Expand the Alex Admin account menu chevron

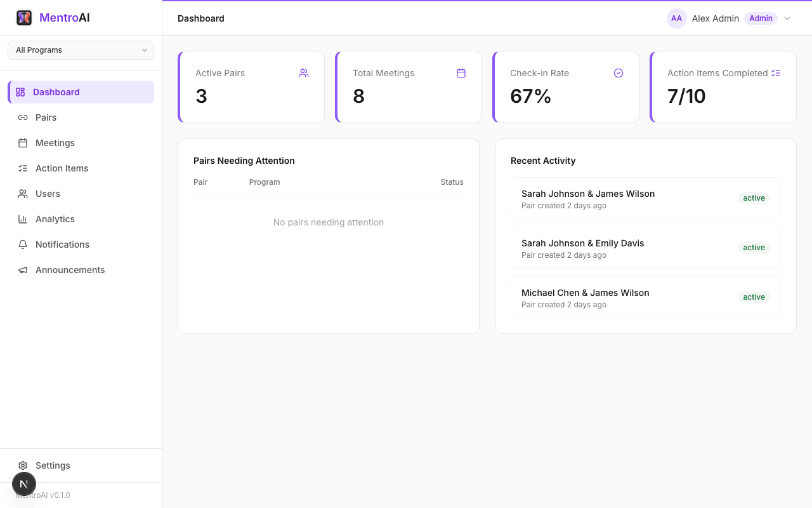click(787, 18)
